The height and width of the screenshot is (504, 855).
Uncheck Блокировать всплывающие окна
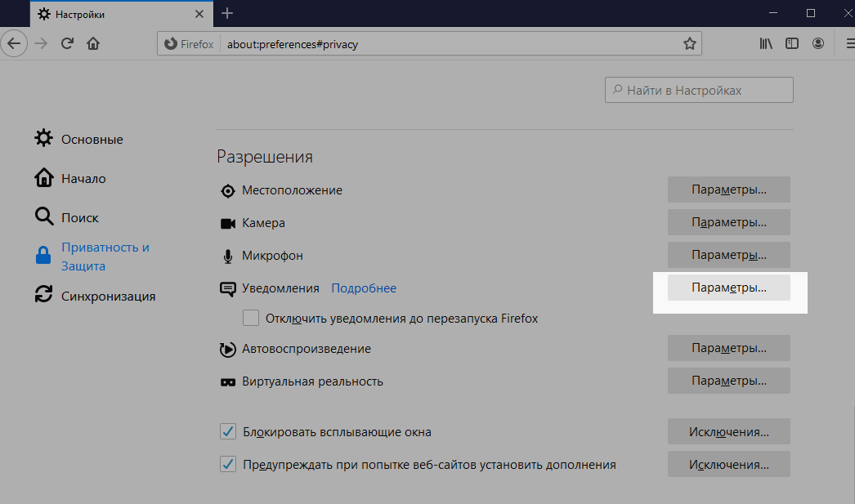pos(228,431)
